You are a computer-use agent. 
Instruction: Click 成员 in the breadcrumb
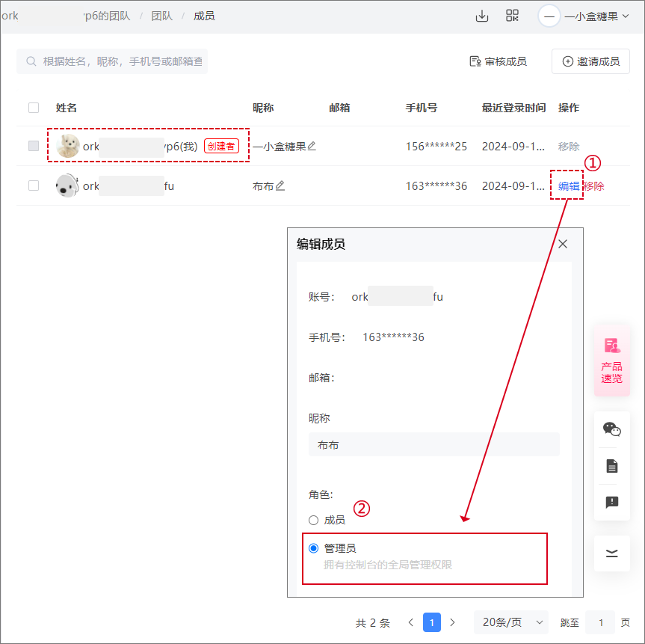(x=204, y=15)
